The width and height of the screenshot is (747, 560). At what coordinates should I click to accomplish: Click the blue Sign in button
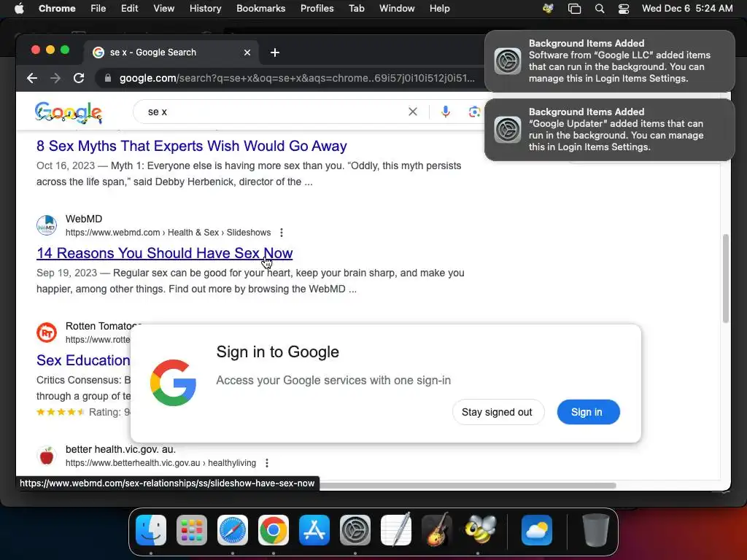(589, 412)
